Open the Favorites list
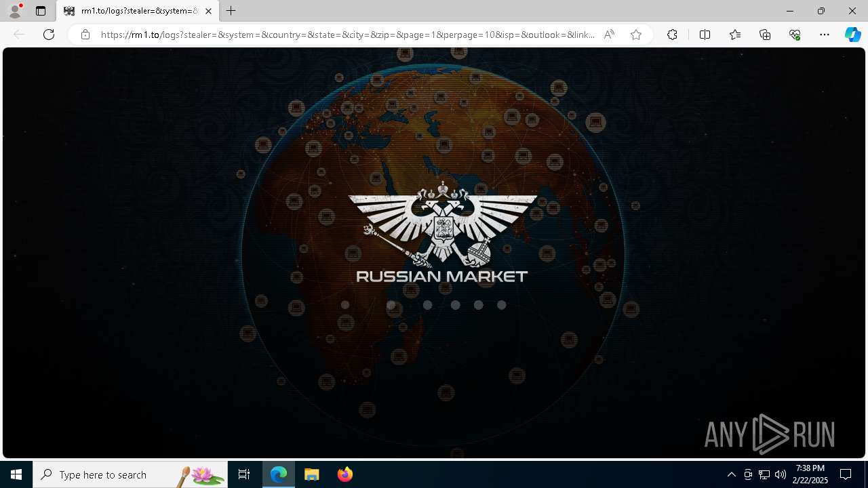This screenshot has width=868, height=488. coord(735,35)
